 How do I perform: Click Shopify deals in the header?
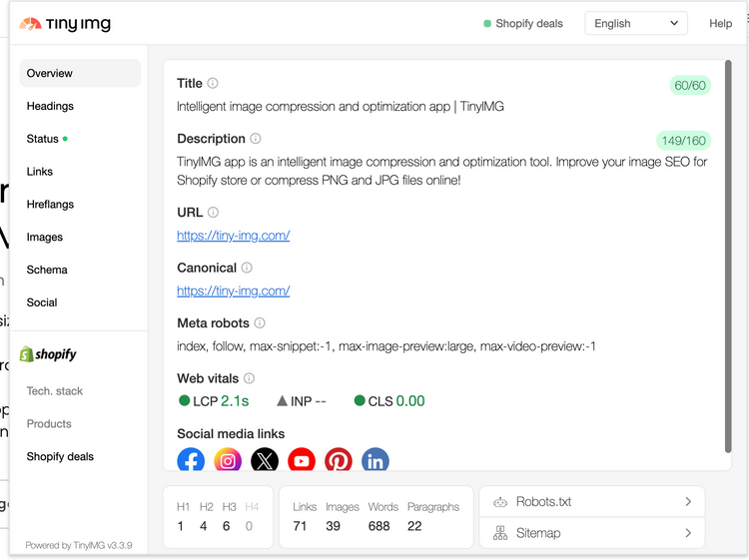click(523, 23)
